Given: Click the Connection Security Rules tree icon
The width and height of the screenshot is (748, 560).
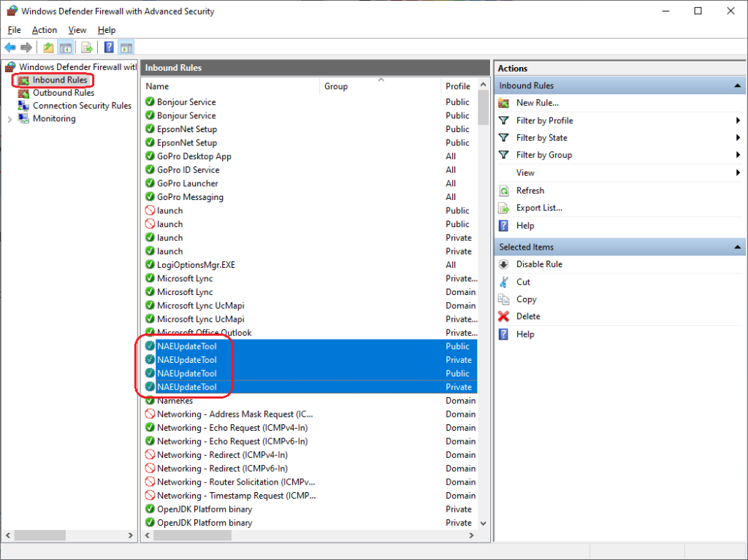Looking at the screenshot, I should pos(23,105).
